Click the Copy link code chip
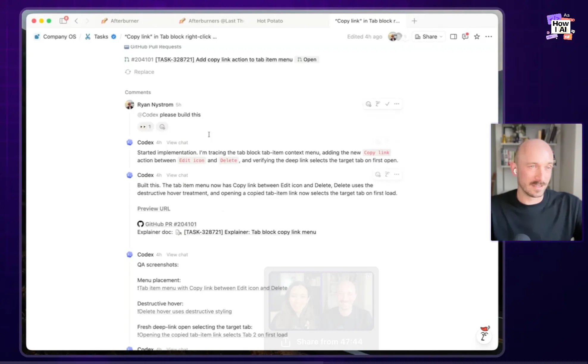 (376, 153)
